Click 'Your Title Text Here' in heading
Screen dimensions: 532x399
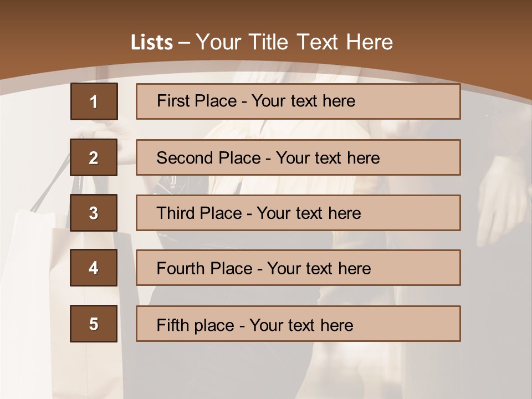click(294, 42)
